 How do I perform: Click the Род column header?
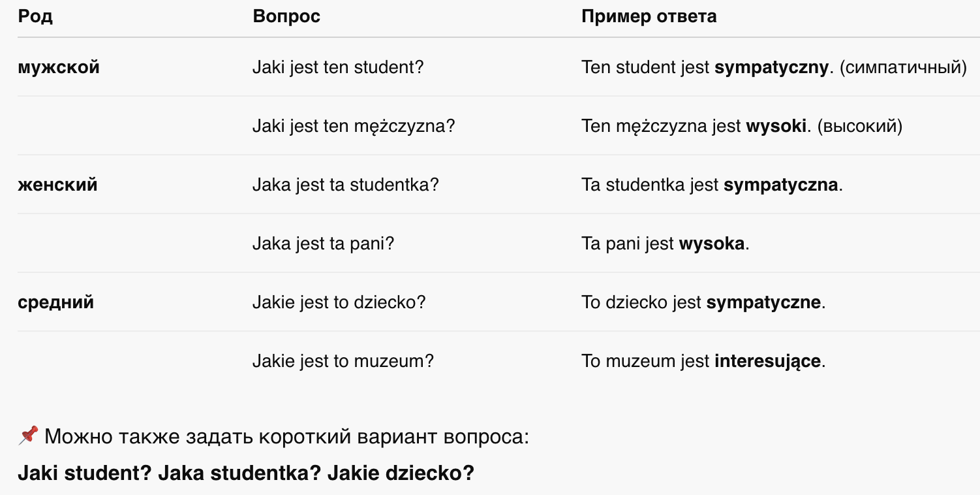tap(35, 16)
